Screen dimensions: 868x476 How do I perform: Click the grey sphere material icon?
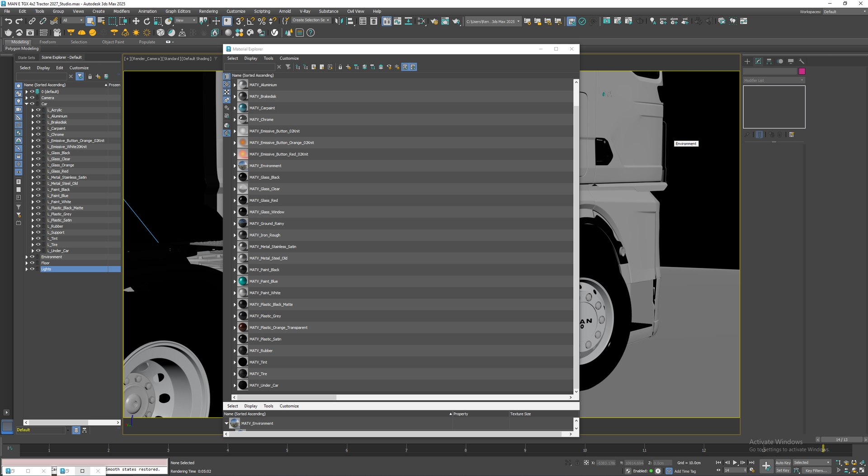coord(228,33)
